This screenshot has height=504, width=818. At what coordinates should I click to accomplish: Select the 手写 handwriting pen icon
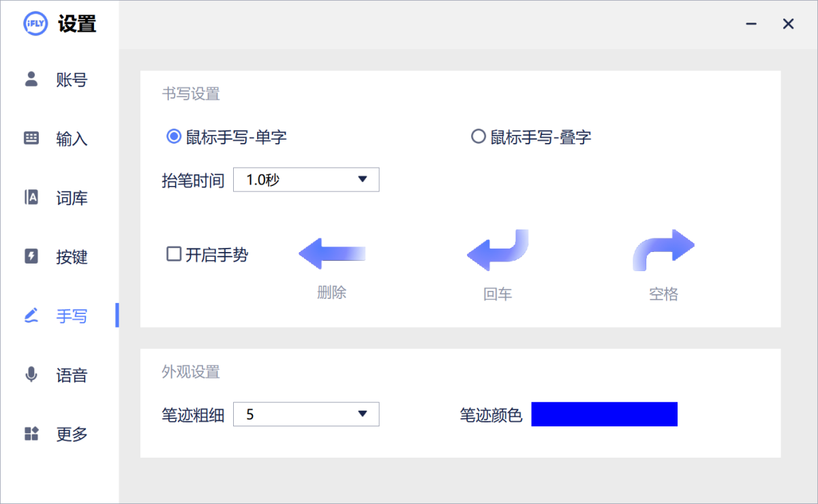click(31, 315)
